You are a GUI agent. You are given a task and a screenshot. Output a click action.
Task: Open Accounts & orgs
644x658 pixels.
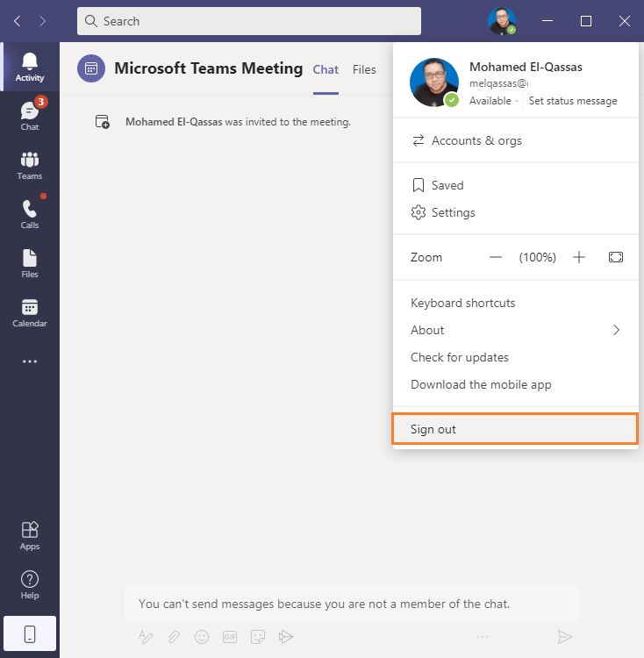(x=516, y=140)
